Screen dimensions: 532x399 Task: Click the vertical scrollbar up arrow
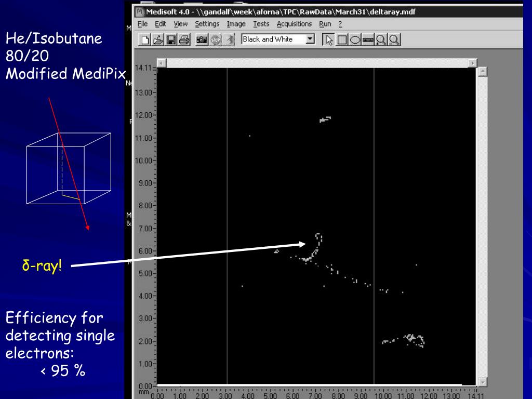483,72
